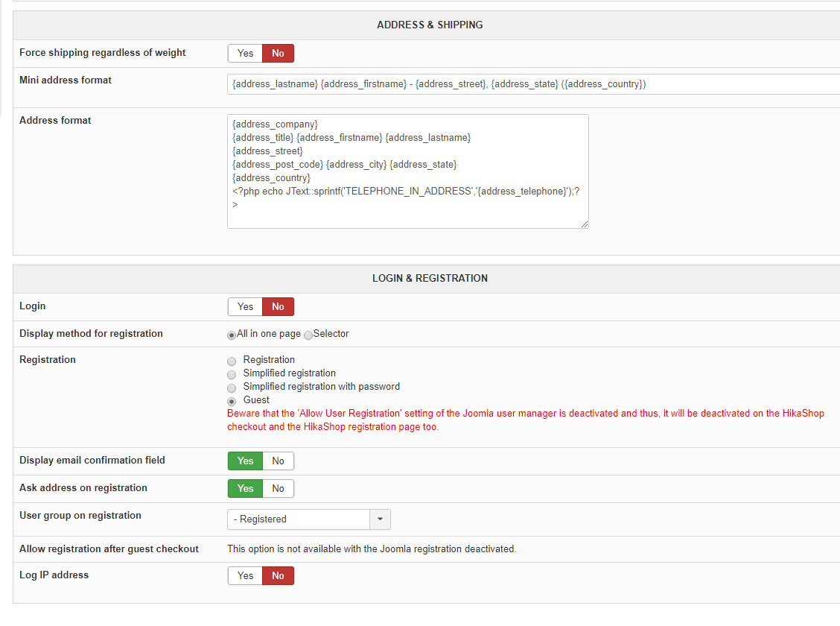Click Yes for Ask address on registration

click(245, 488)
